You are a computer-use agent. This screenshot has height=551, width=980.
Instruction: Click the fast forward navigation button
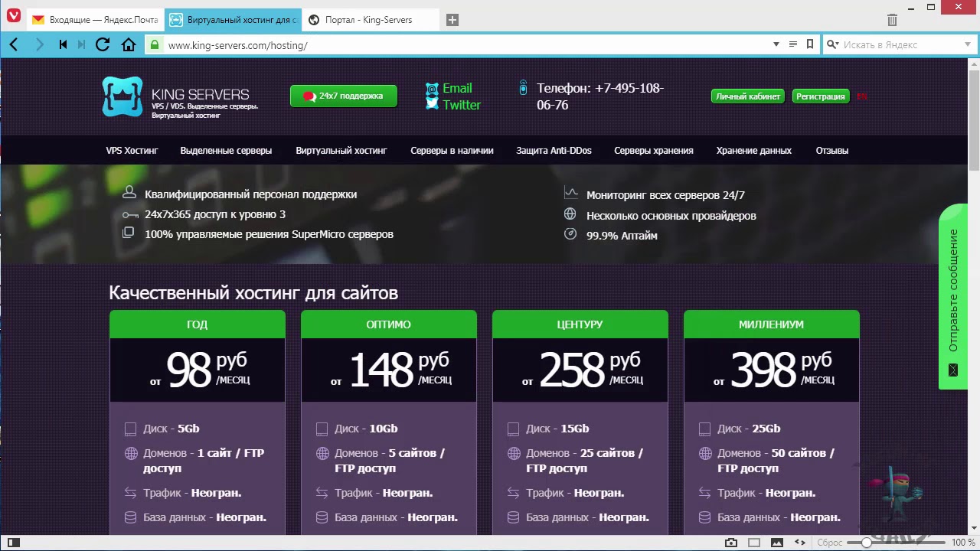point(81,45)
